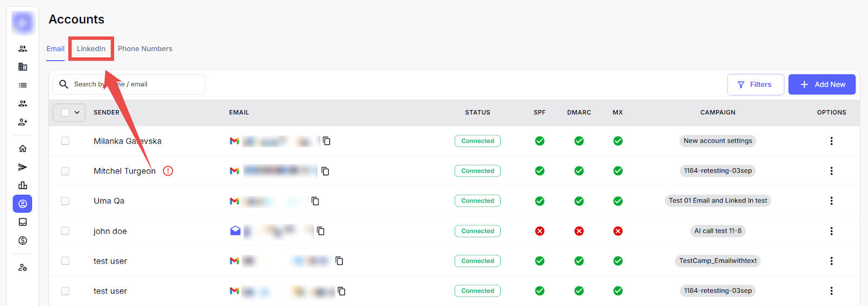868x306 pixels.
Task: Click the search by name / email field
Action: tap(136, 85)
